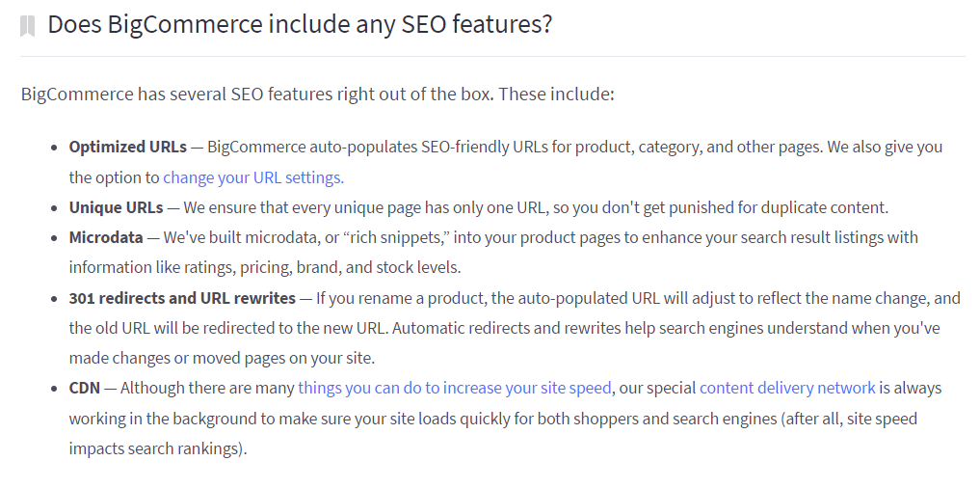Image resolution: width=980 pixels, height=488 pixels.
Task: Click the bold term "Unique URLs"
Action: [117, 207]
